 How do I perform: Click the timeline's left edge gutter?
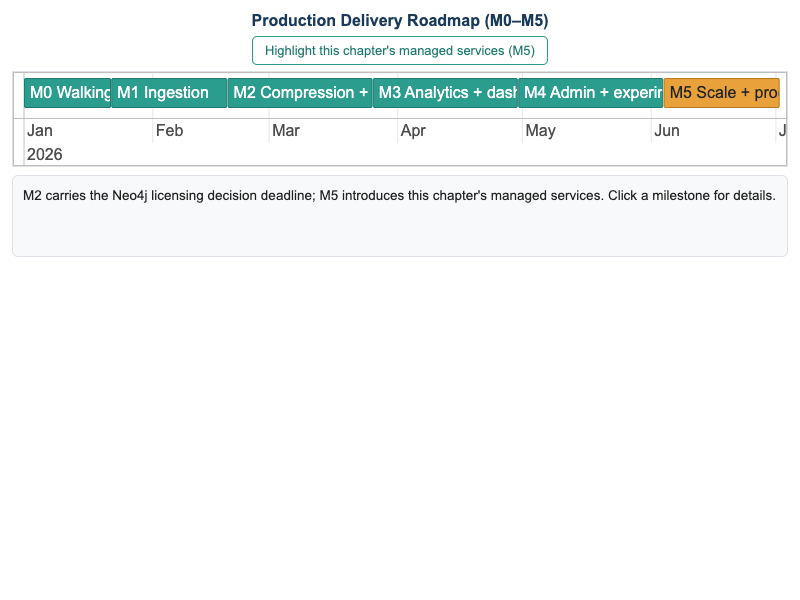point(19,119)
